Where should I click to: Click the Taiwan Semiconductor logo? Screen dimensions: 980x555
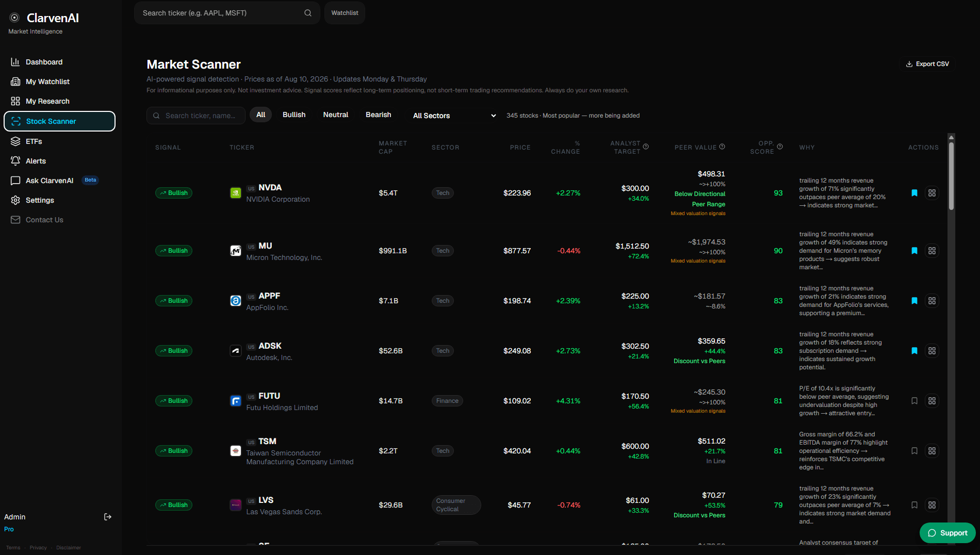point(236,451)
